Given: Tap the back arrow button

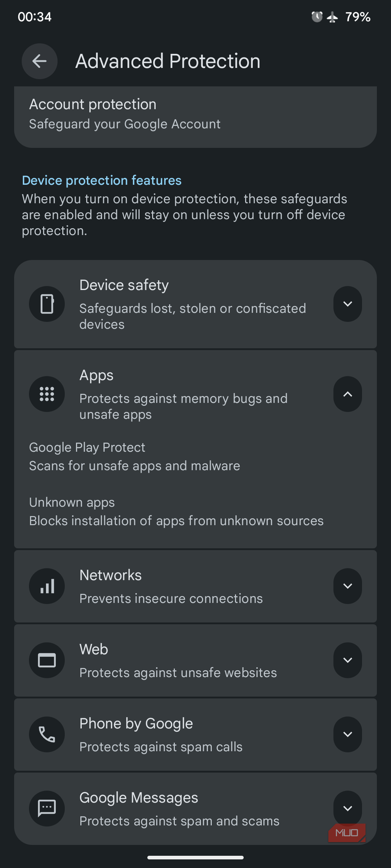Looking at the screenshot, I should coord(40,61).
